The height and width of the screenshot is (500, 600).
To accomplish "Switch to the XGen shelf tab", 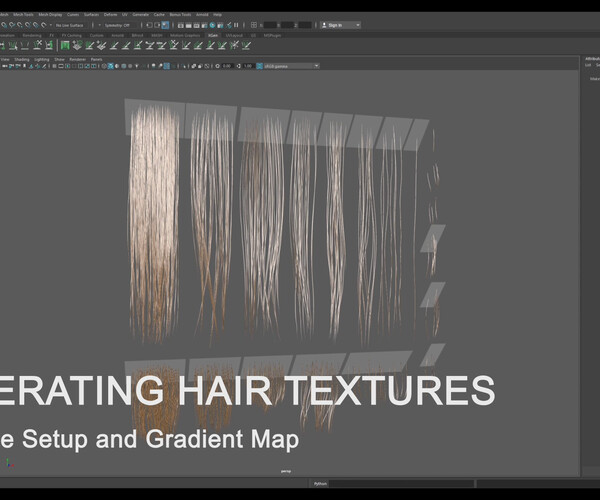I will (x=213, y=35).
